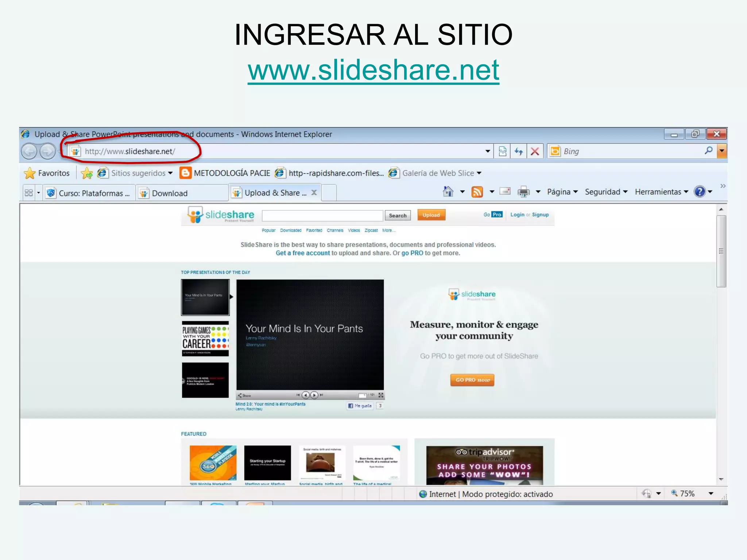Click the compatibility view icon beside address bar
This screenshot has height=560, width=747.
(x=502, y=151)
